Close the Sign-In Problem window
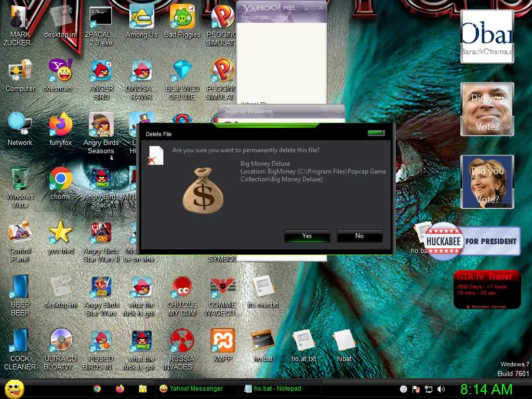Screen dimensions: 532x399 pyautogui.click(x=338, y=111)
